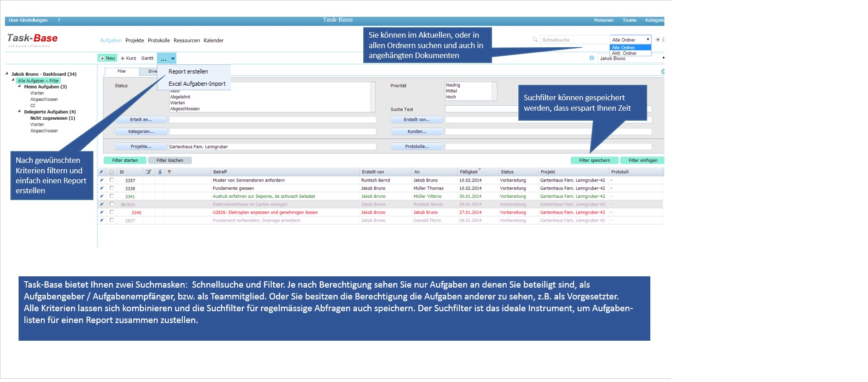
Task: Click the pencil edit icon for task 2827
Action: point(102,220)
